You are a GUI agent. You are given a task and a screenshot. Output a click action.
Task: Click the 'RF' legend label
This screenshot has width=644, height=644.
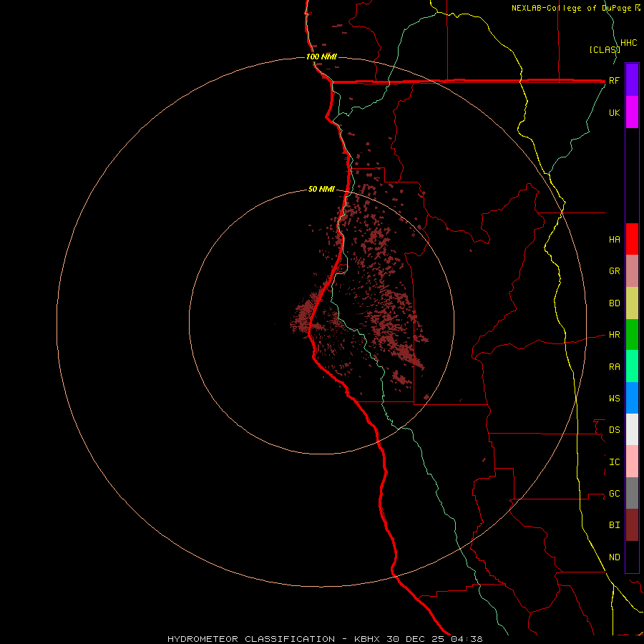pos(614,80)
